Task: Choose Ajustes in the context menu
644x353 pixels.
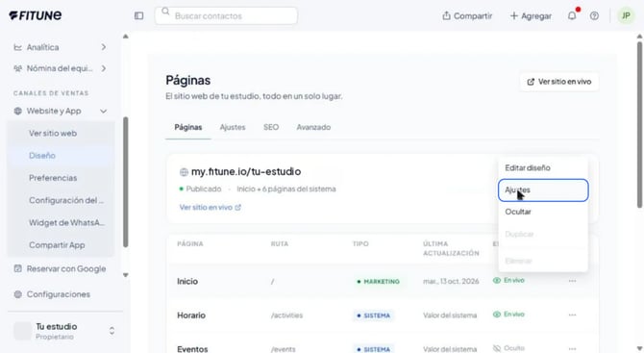Action: pyautogui.click(x=543, y=190)
